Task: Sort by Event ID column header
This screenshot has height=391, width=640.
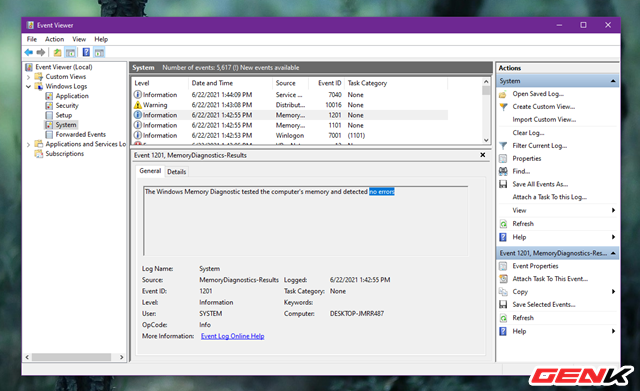Action: (x=327, y=83)
